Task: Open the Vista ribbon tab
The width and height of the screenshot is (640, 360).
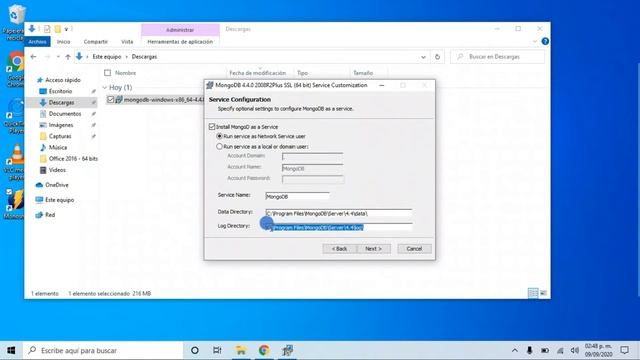Action: coord(127,42)
